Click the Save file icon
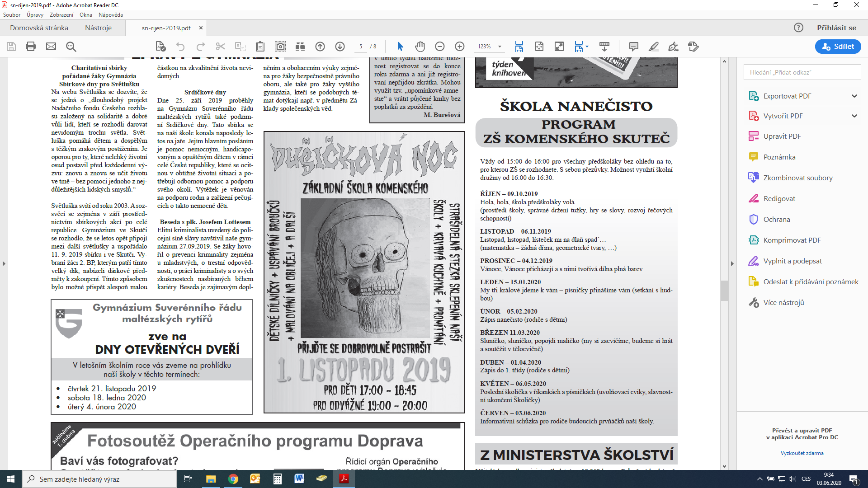Viewport: 868px width, 488px height. tap(11, 47)
